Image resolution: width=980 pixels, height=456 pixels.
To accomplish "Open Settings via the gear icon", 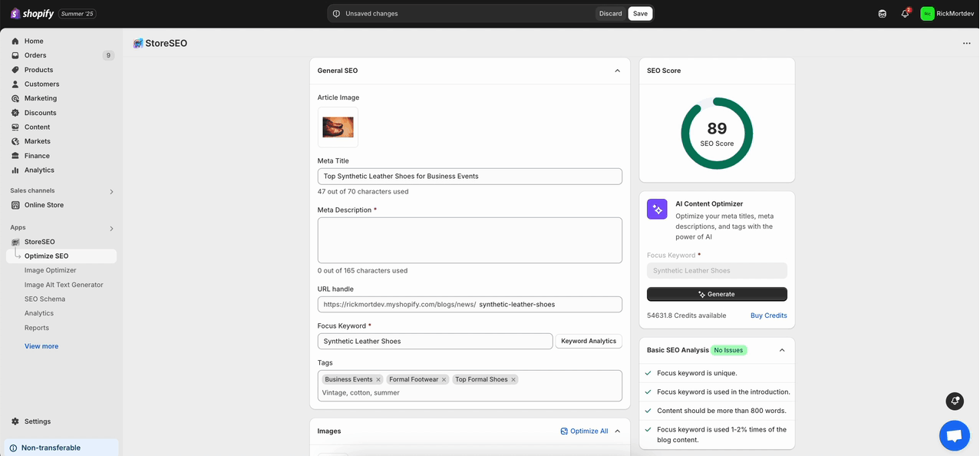I will [x=15, y=421].
